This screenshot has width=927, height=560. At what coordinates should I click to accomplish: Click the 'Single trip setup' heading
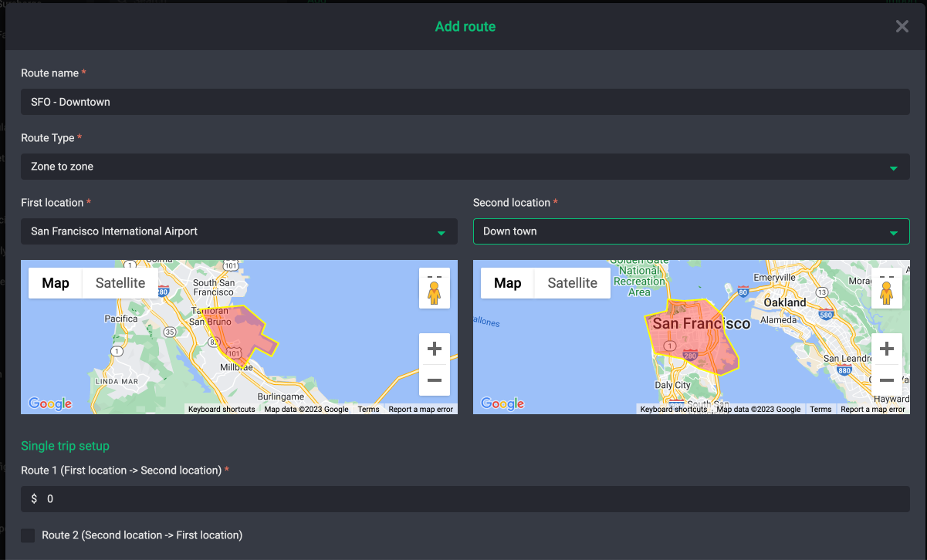pyautogui.click(x=65, y=446)
